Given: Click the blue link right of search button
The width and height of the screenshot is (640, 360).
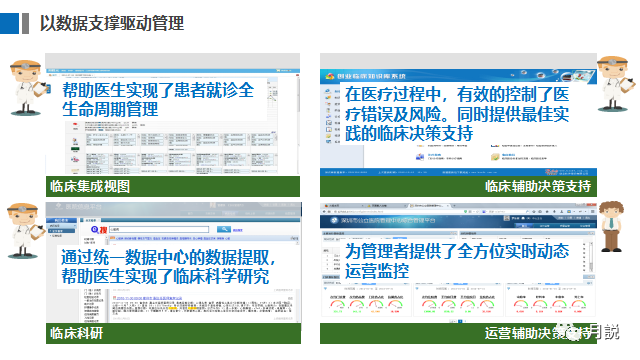Looking at the screenshot, I should 238,230.
